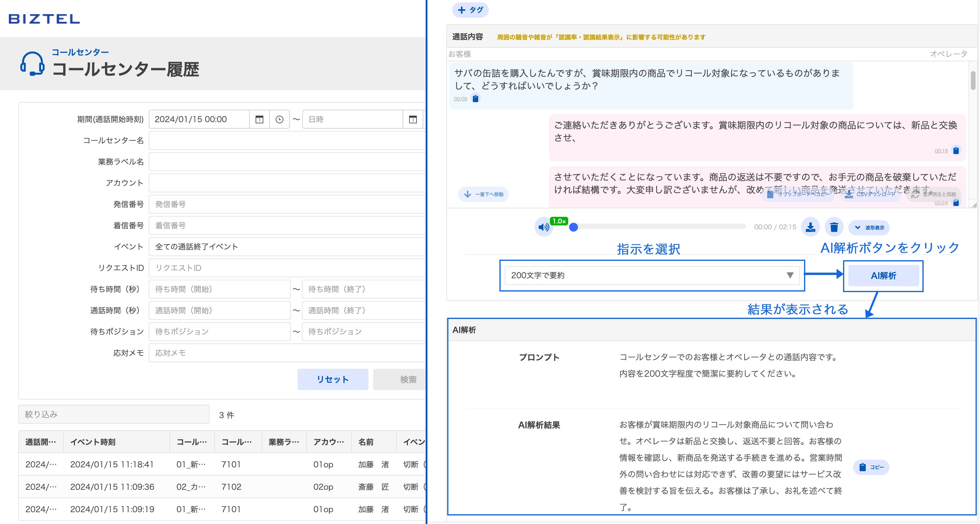Viewport: 980px width, 524px height.
Task: Click the audio playback position slider handle
Action: (x=574, y=227)
